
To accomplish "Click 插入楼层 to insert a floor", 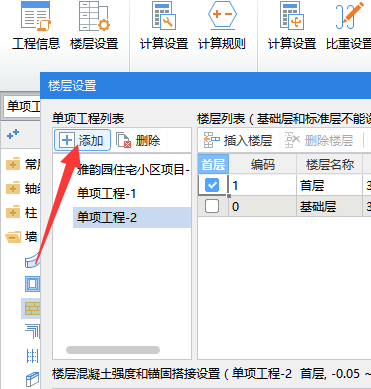I will point(238,140).
